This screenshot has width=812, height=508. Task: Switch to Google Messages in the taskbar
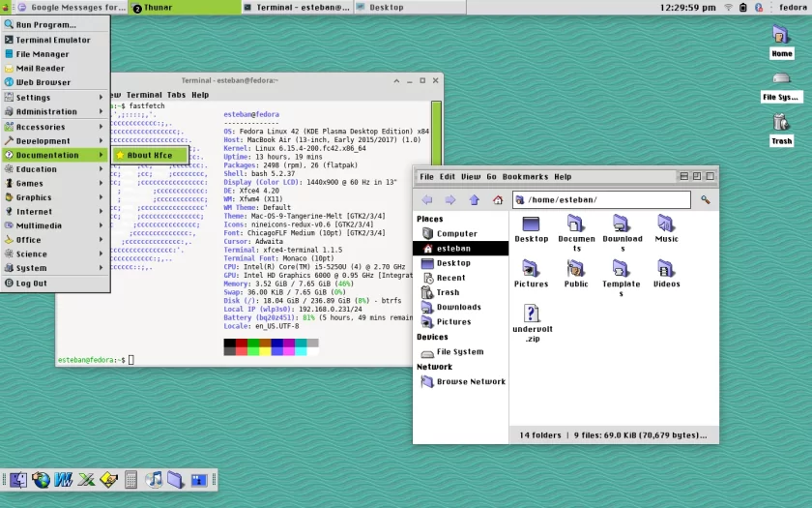click(72, 8)
